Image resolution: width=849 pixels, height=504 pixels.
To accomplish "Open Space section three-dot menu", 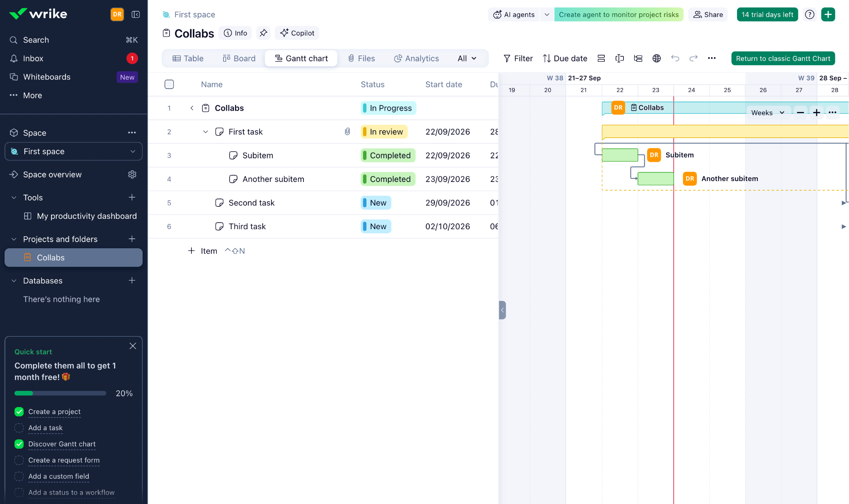I will click(132, 133).
